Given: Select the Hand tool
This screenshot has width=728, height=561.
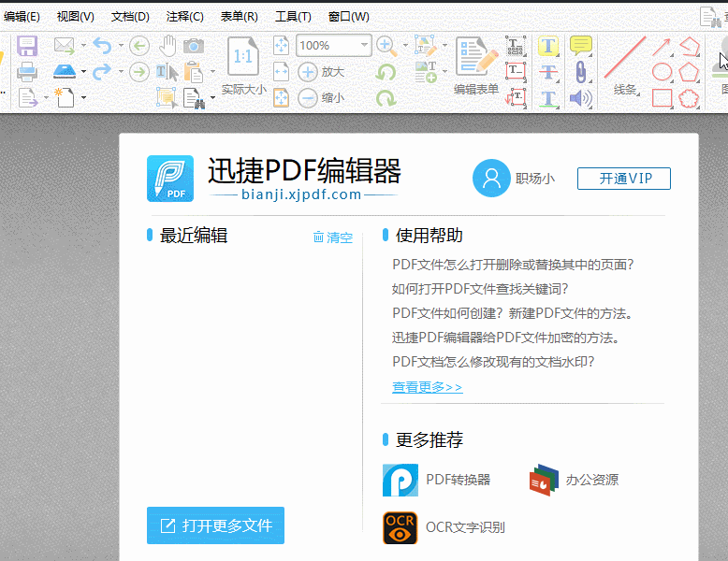Looking at the screenshot, I should [167, 46].
